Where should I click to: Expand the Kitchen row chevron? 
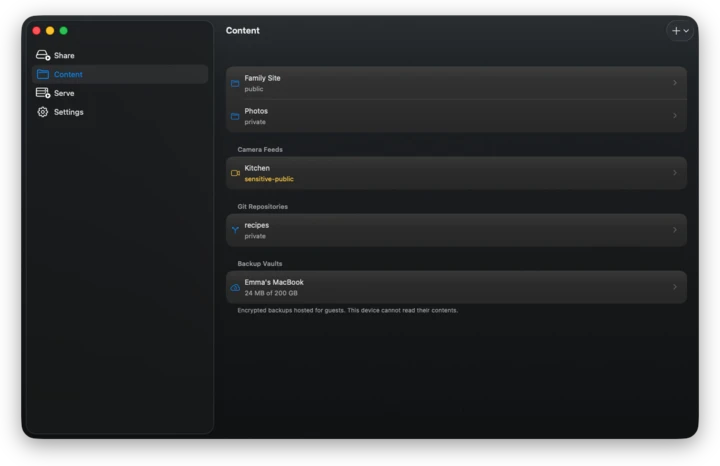(675, 173)
